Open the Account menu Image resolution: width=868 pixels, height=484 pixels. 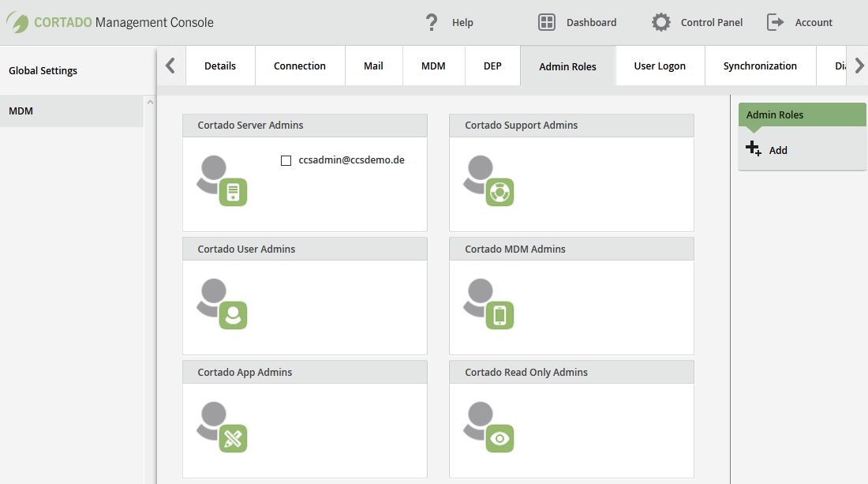[x=814, y=23]
